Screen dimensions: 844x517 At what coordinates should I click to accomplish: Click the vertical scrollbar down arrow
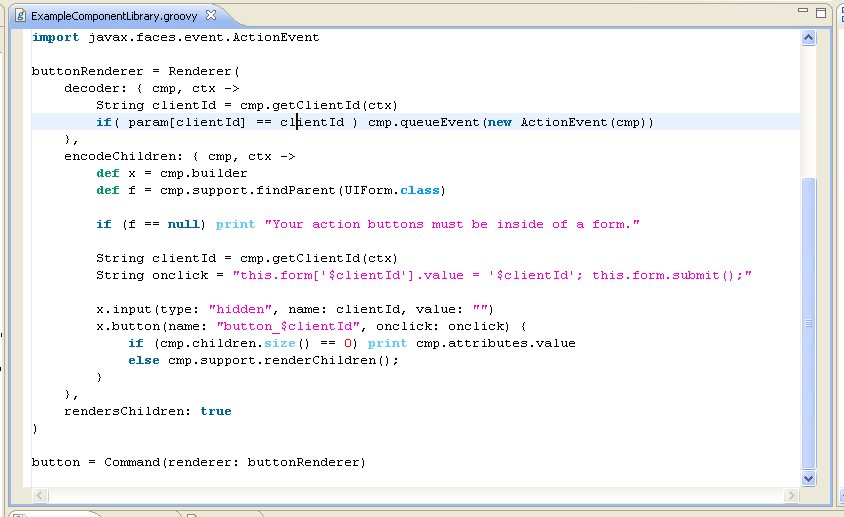[809, 479]
